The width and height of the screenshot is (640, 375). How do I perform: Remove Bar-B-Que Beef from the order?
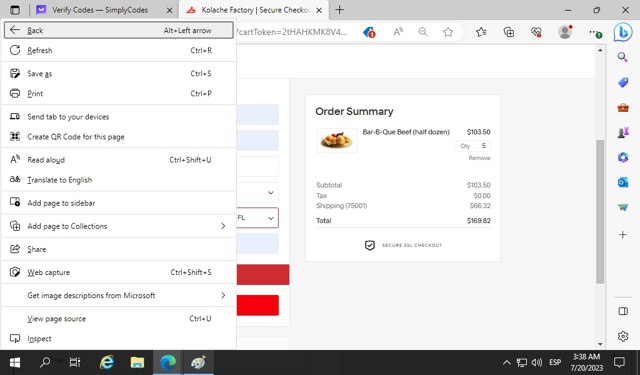coord(479,158)
